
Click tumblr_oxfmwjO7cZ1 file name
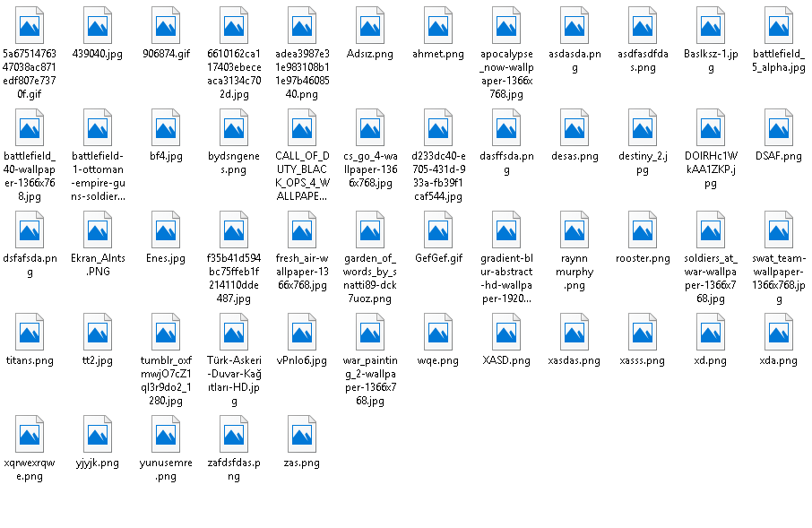pyautogui.click(x=166, y=380)
